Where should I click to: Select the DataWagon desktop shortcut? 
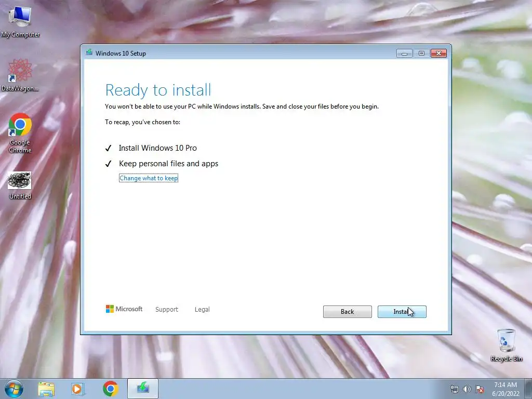click(20, 75)
